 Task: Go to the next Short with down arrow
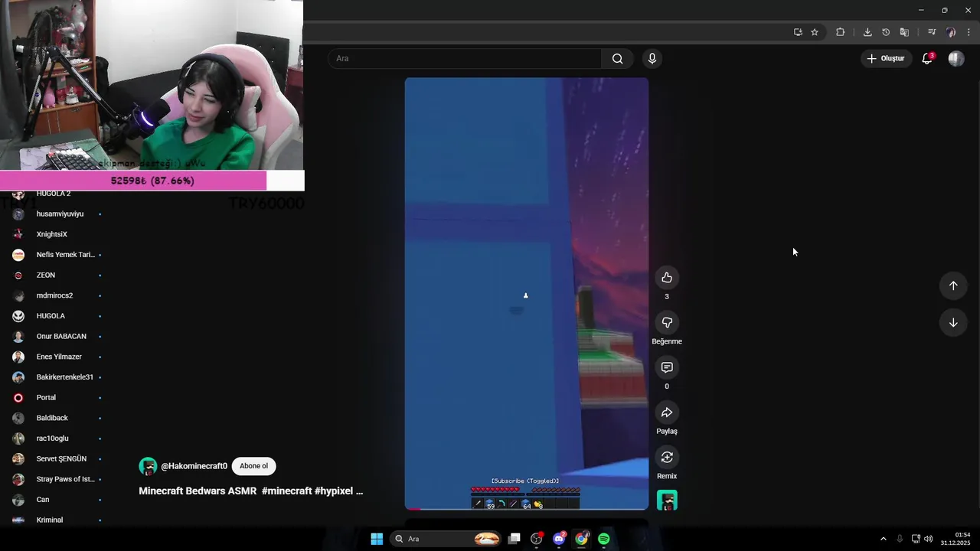953,323
